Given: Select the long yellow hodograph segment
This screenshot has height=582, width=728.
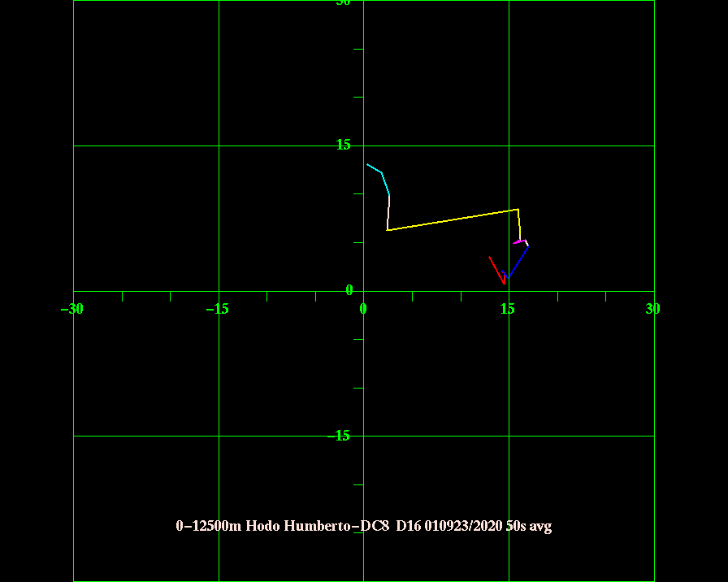Looking at the screenshot, I should [453, 219].
